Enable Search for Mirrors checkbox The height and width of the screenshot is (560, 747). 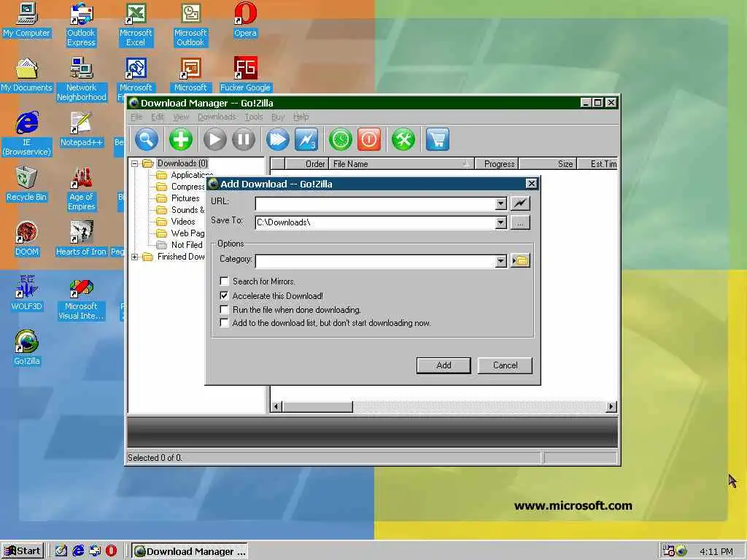[x=224, y=281]
